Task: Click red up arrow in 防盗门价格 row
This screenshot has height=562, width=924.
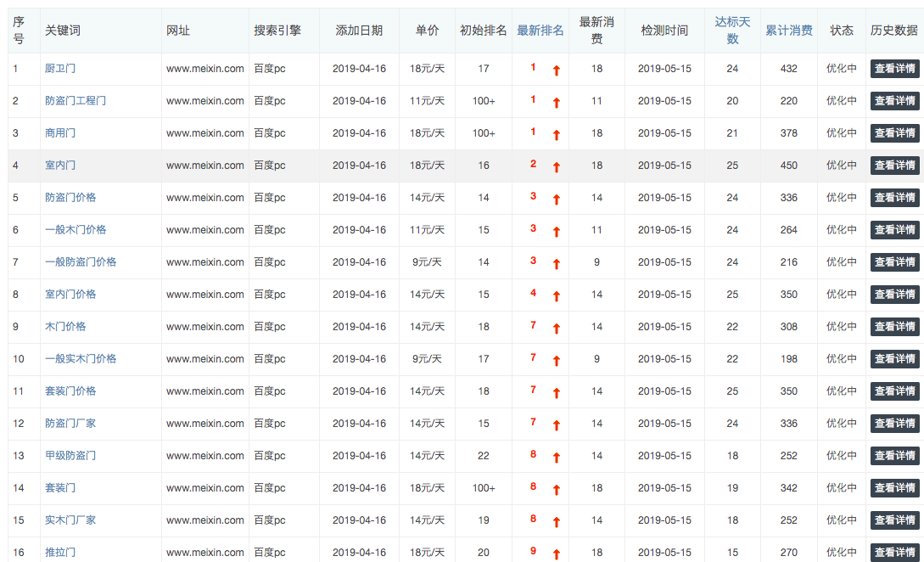Action: point(557,200)
